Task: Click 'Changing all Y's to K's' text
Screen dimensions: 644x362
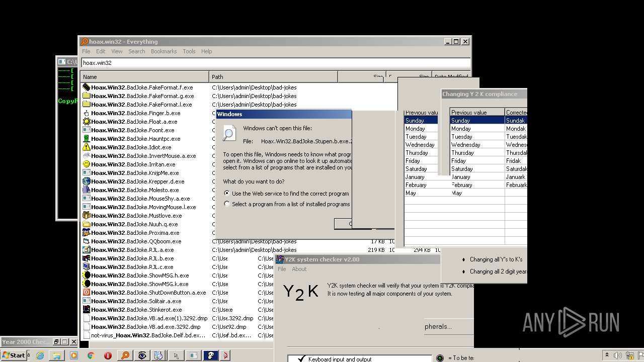Action: click(496, 259)
